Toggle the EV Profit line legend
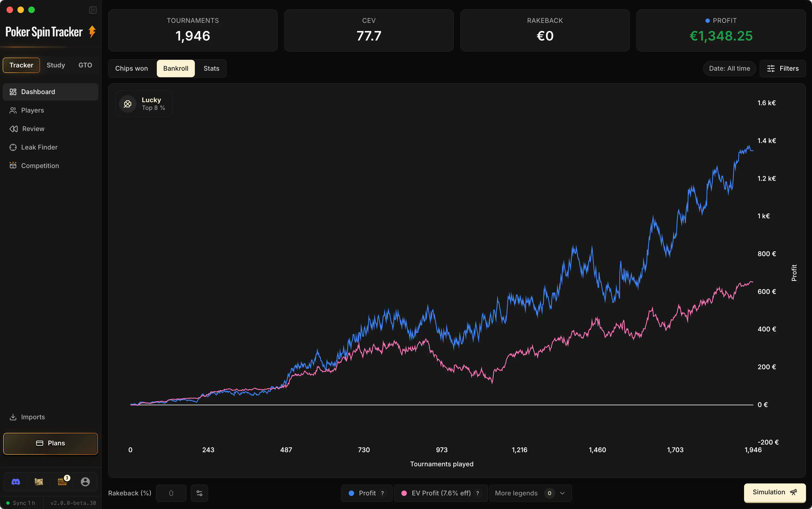Viewport: 812px width, 509px height. pyautogui.click(x=441, y=493)
